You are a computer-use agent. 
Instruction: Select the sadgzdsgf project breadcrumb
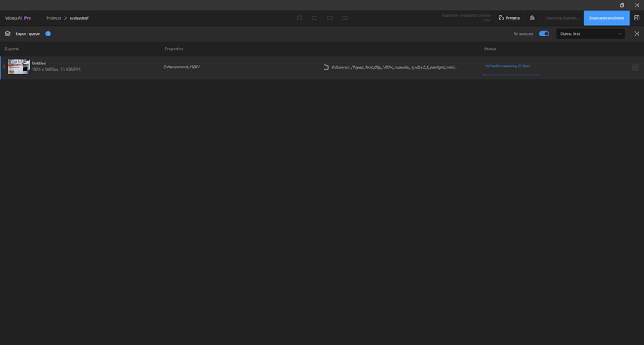pos(79,18)
